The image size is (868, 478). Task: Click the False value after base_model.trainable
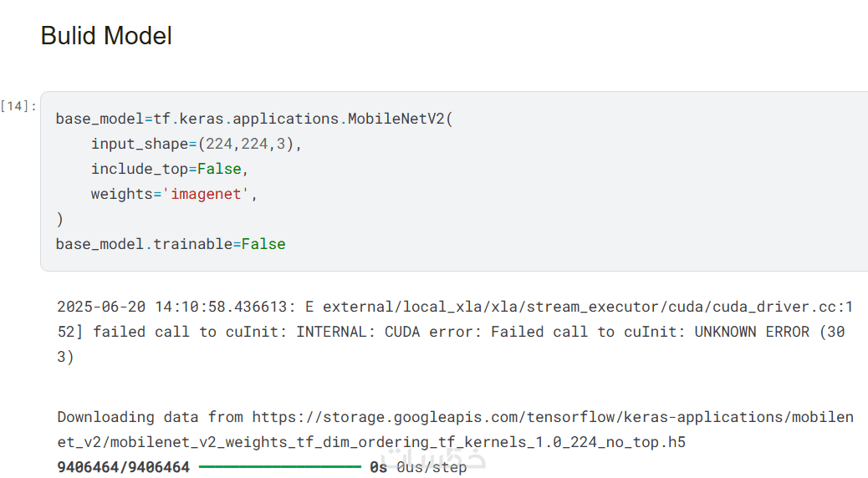click(263, 244)
